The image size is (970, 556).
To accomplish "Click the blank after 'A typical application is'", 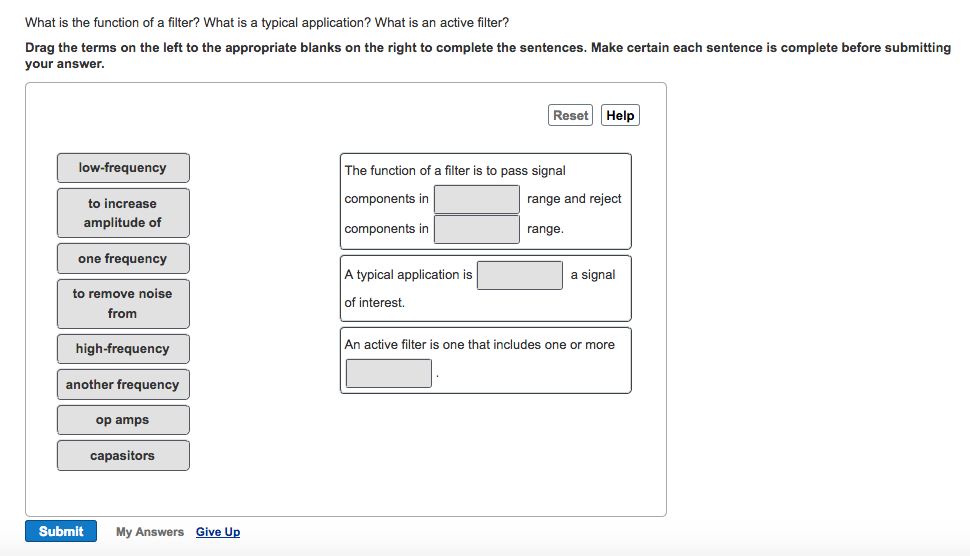I will 520,275.
